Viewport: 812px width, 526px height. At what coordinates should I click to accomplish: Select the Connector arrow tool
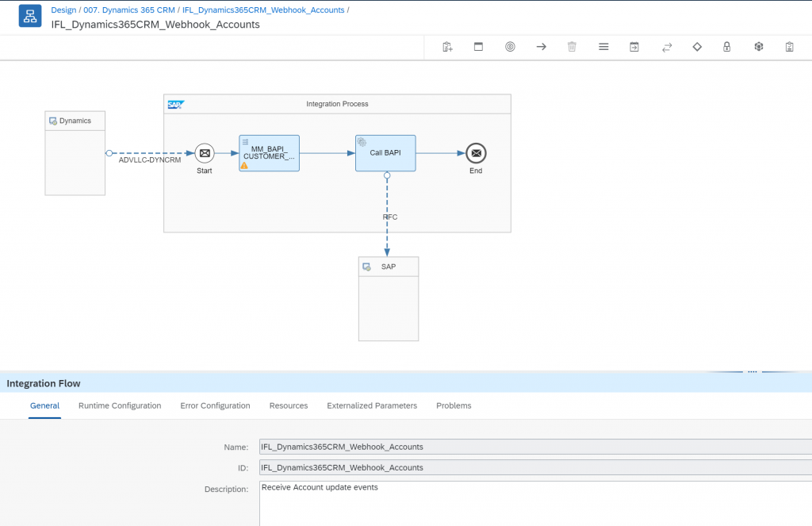[541, 47]
